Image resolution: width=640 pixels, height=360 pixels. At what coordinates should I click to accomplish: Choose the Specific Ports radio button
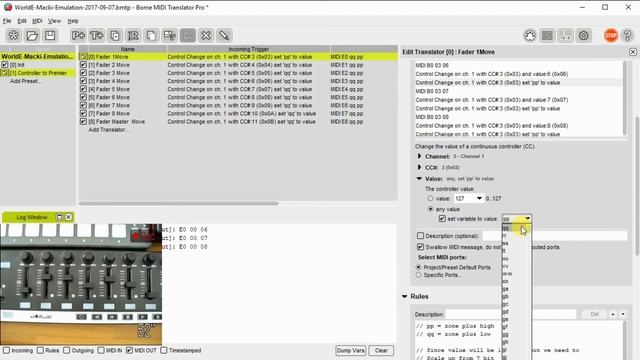click(418, 275)
